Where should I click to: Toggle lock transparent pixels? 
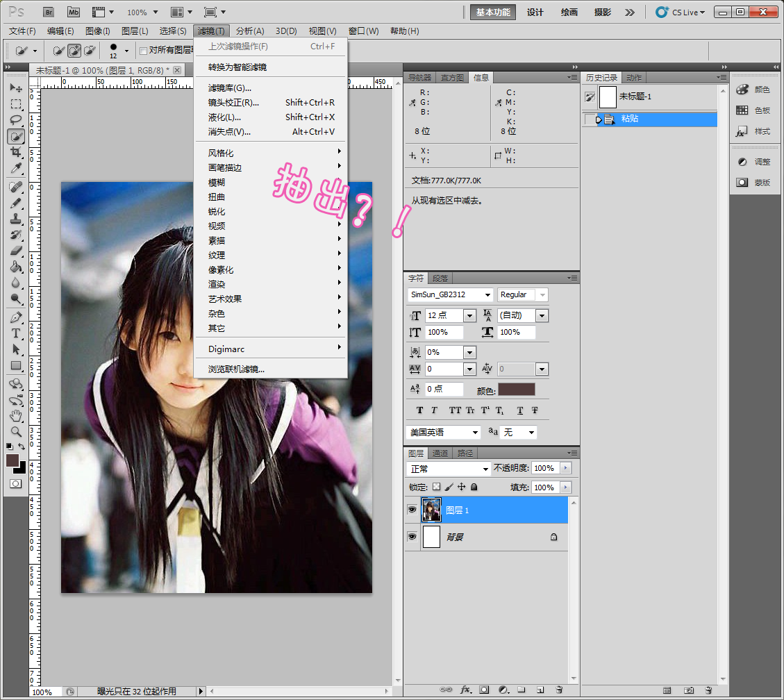click(437, 487)
